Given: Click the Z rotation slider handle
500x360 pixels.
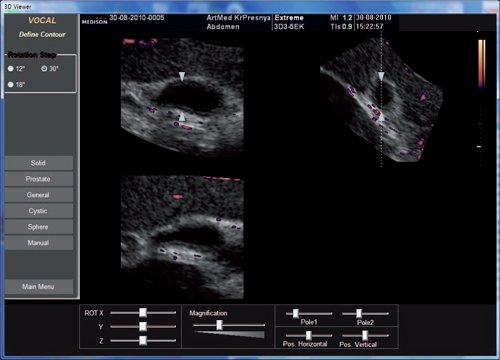Looking at the screenshot, I should 143,340.
